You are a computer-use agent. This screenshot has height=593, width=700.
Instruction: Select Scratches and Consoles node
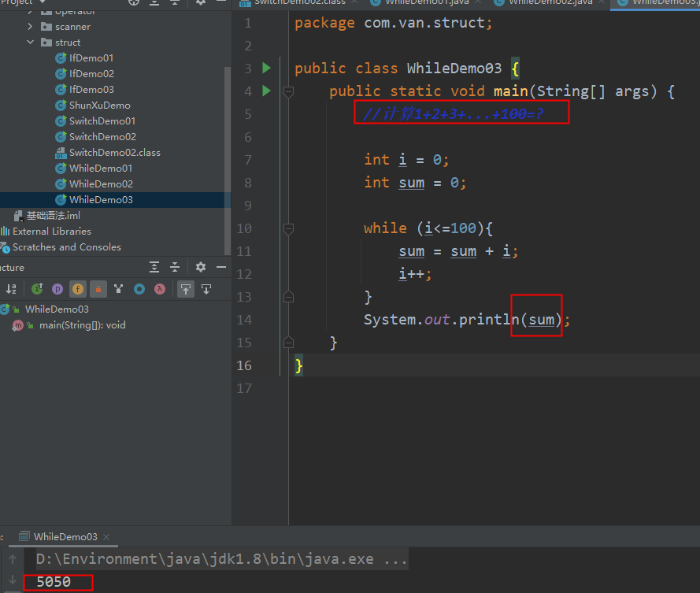pos(67,247)
